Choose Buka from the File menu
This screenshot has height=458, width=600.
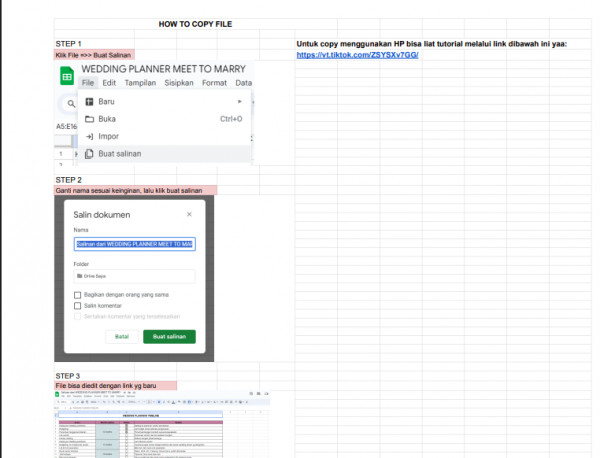tap(165, 119)
